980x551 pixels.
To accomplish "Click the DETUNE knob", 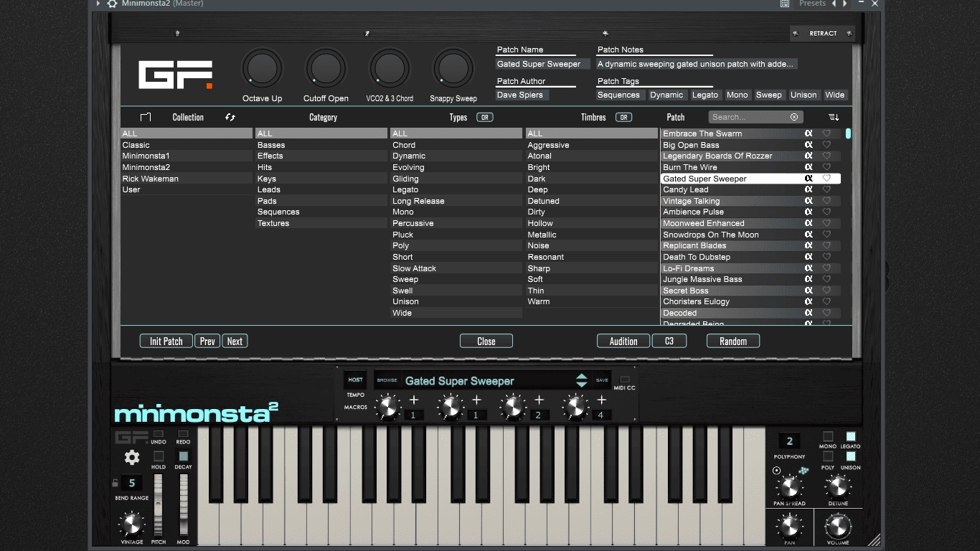I will [837, 487].
